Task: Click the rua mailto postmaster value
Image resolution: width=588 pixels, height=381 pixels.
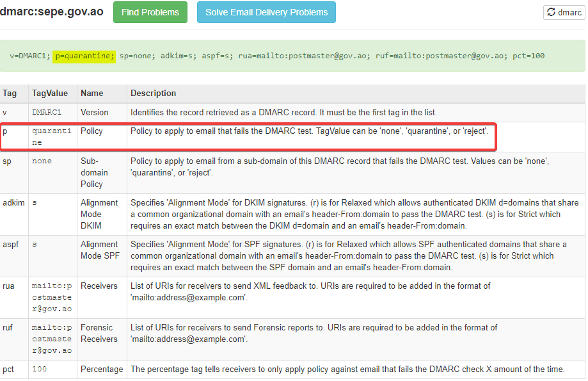Action: coord(52,297)
